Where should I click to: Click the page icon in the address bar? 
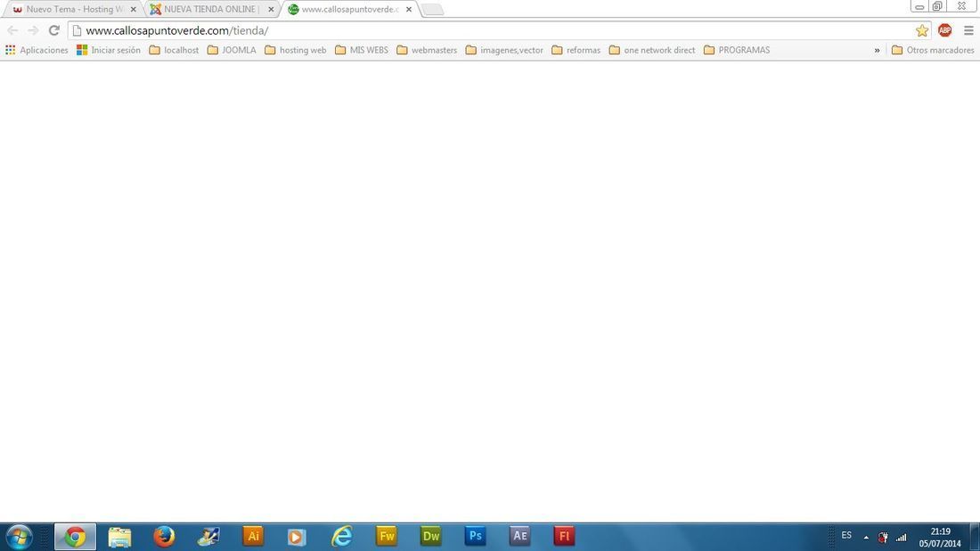click(x=78, y=30)
